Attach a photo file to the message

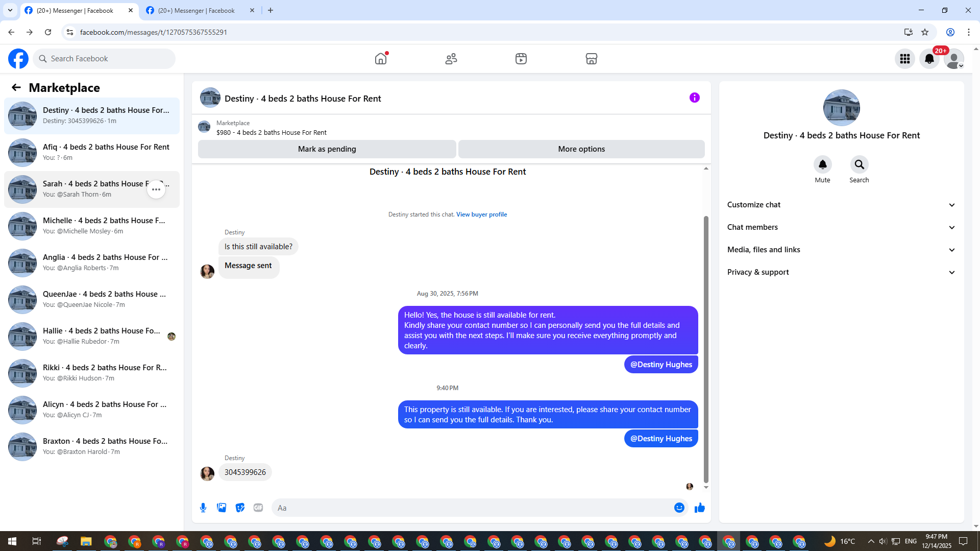(x=222, y=508)
